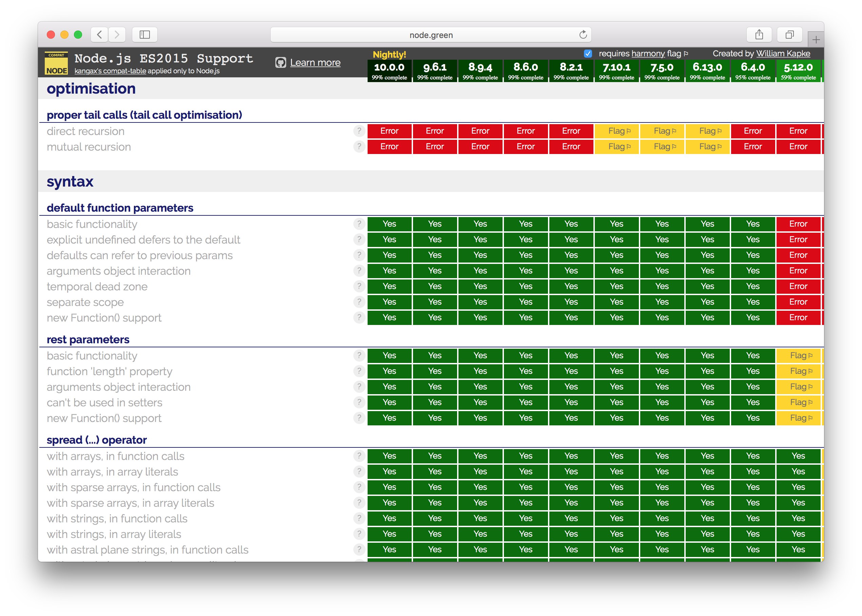Select the 6.4.0 version column header
Image resolution: width=862 pixels, height=616 pixels.
tap(753, 71)
